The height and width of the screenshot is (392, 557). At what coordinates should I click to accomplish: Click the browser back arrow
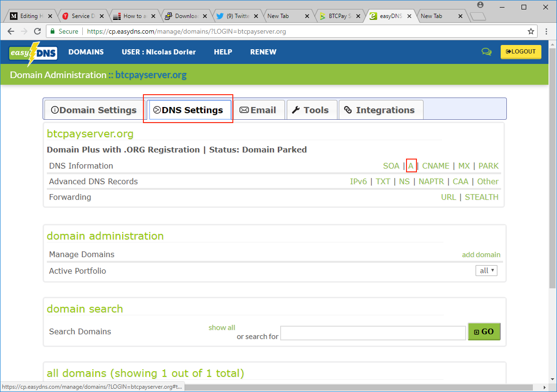pyautogui.click(x=11, y=31)
